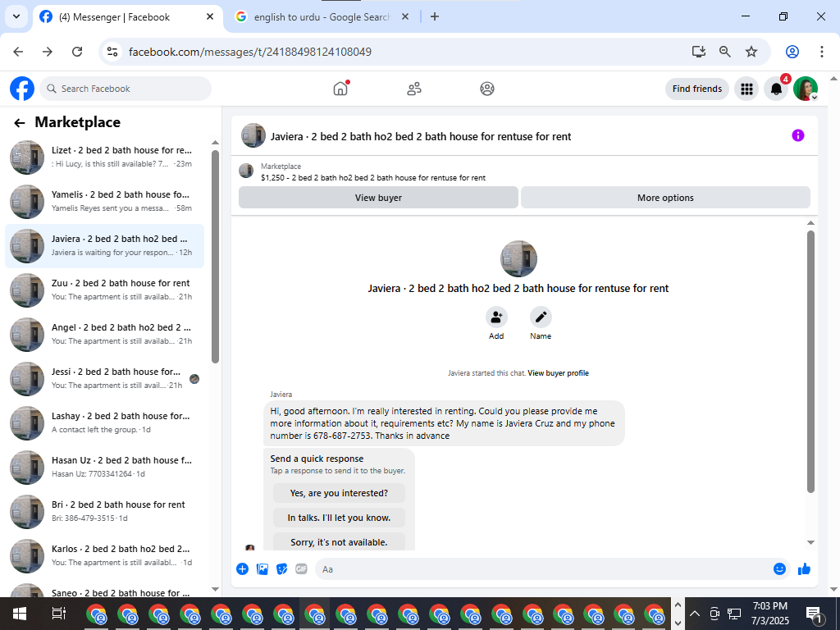
Task: Choose a sticker icon in composer
Action: (x=282, y=569)
